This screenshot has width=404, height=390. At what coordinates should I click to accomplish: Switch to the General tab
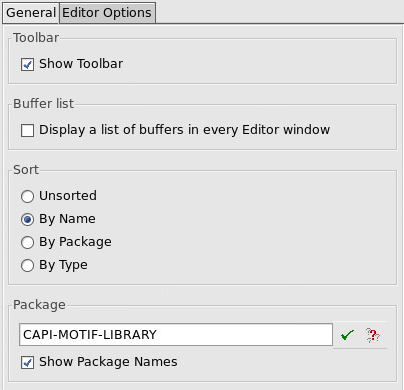(x=31, y=13)
